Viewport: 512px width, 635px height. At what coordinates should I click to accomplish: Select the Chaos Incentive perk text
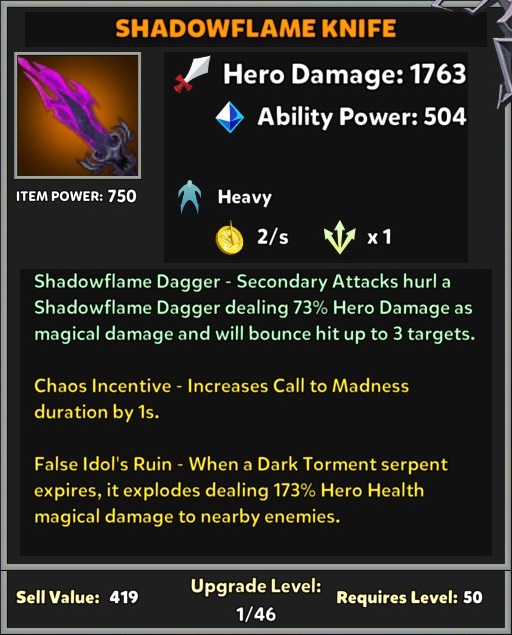coord(221,399)
